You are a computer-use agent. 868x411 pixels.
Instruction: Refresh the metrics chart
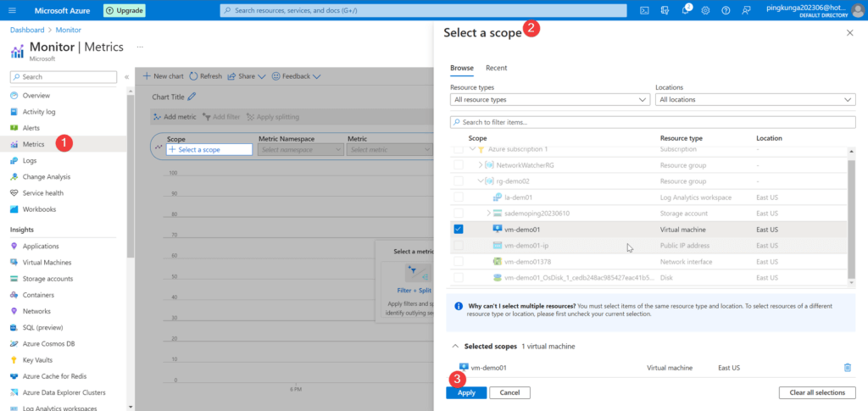point(205,76)
